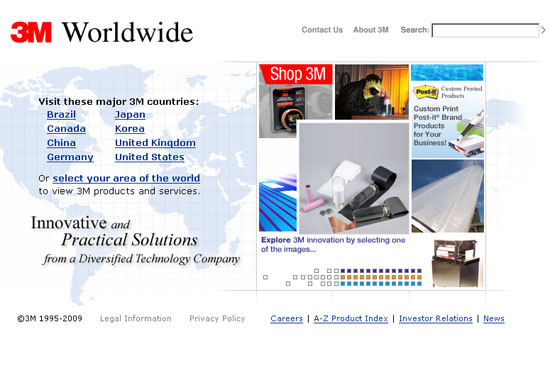View the A-Z Product Index

coord(351,319)
